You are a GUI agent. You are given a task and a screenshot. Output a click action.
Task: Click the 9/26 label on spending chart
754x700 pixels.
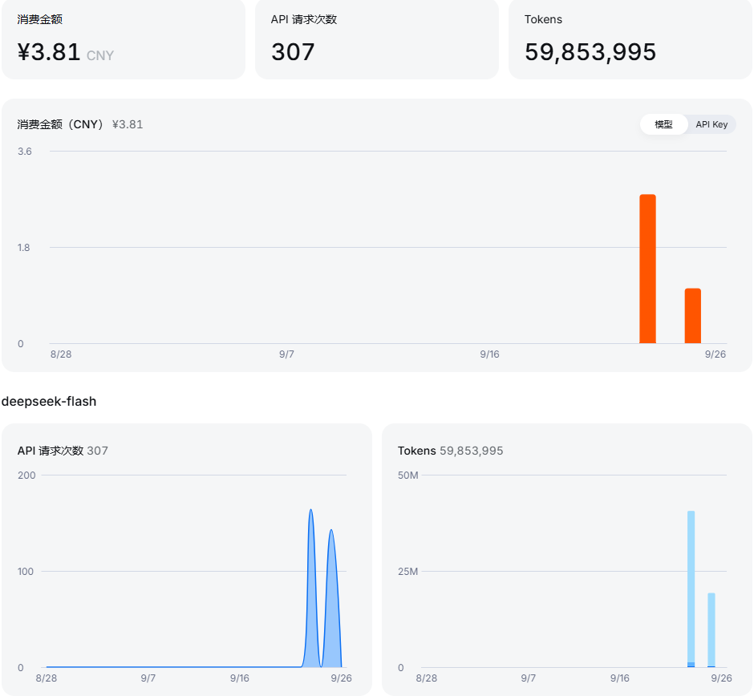(x=715, y=354)
